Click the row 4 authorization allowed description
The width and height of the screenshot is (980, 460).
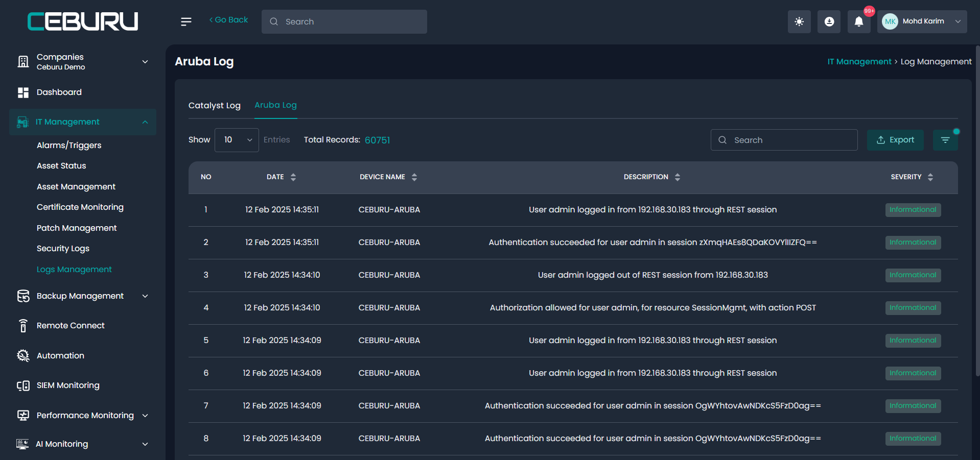point(652,308)
